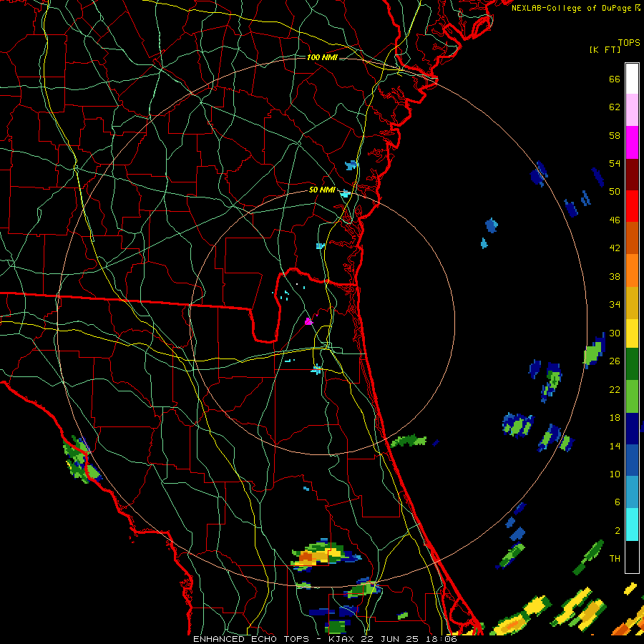
Task: Click the legend value 50
Action: click(x=615, y=192)
